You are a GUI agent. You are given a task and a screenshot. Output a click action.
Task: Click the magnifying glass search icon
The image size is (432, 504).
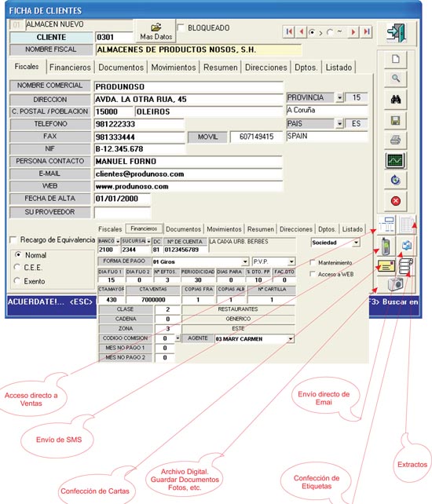click(395, 79)
